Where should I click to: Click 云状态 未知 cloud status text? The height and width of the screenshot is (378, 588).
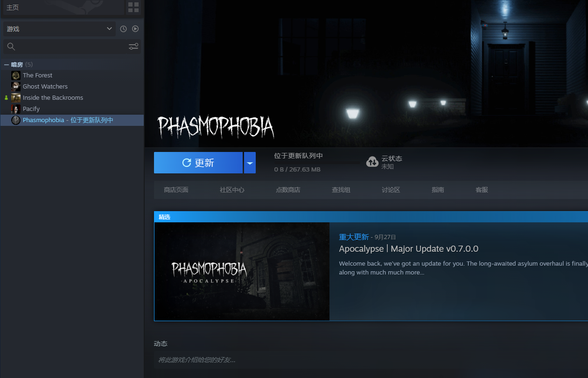(392, 162)
